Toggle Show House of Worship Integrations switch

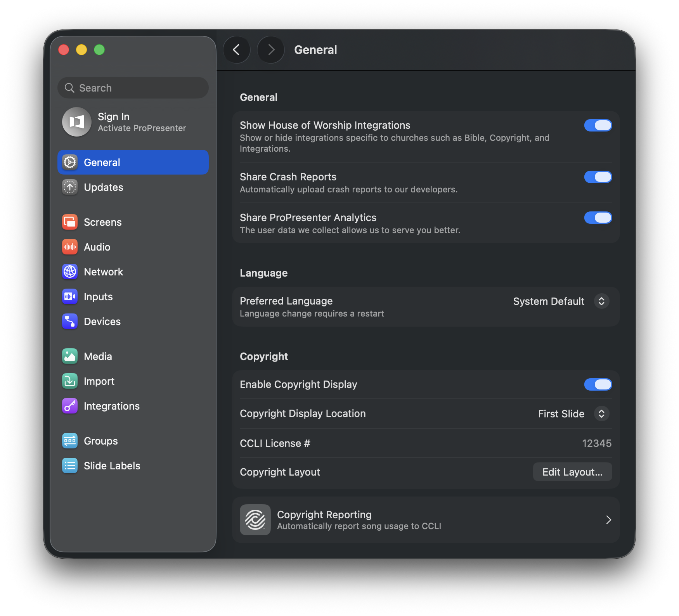(x=598, y=125)
